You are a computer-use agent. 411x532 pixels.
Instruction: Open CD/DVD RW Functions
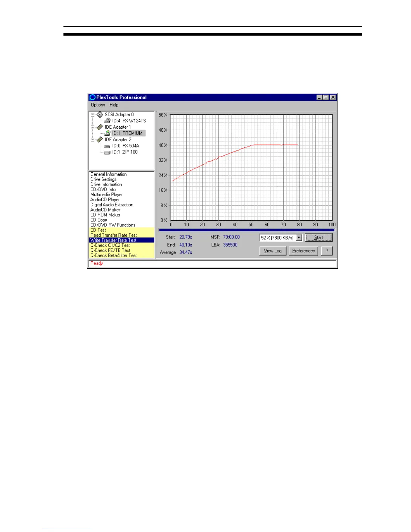113,225
